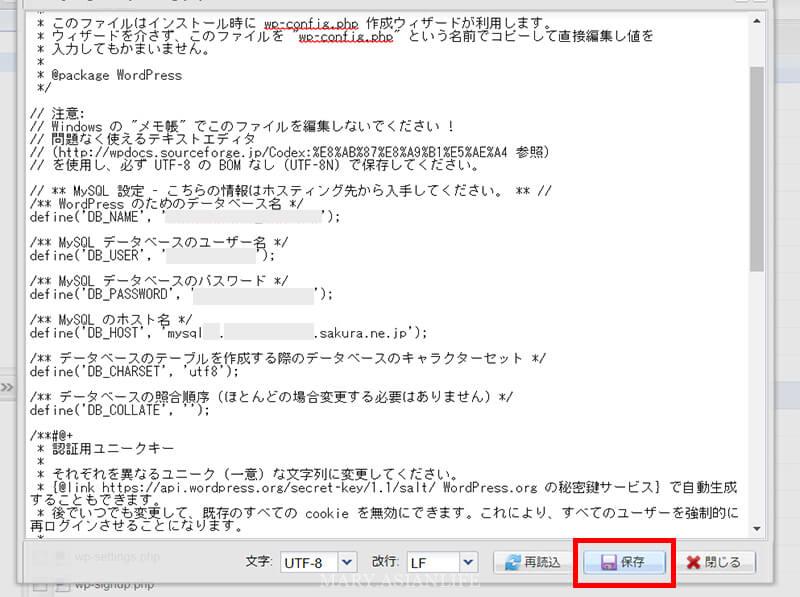The image size is (800, 597).
Task: Click the // 注意: comment line
Action: point(57,114)
